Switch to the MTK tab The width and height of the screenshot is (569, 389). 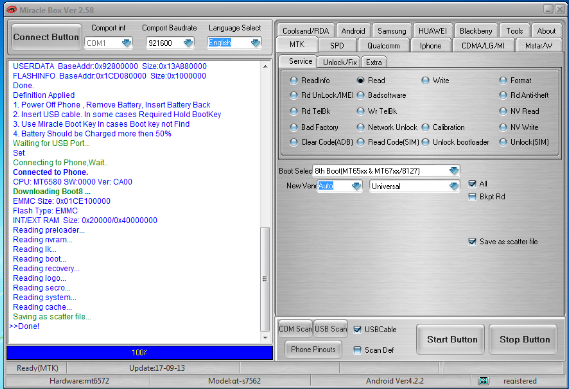click(297, 45)
